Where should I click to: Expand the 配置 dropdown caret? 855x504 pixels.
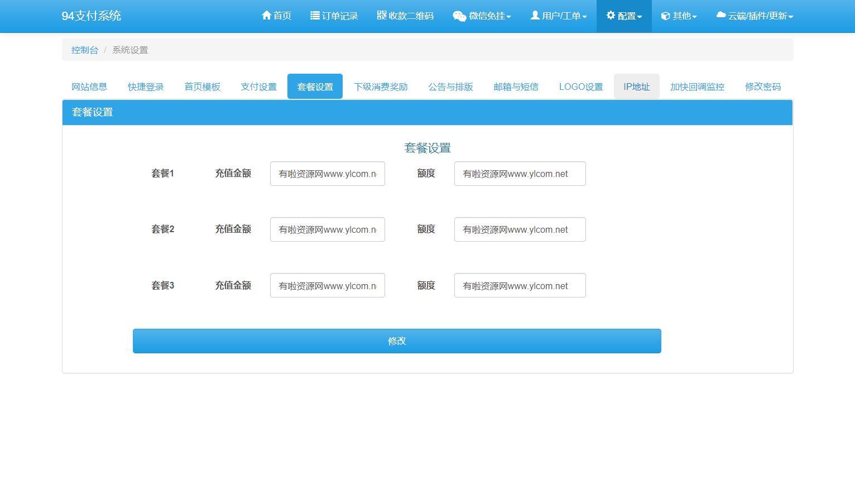(x=640, y=17)
